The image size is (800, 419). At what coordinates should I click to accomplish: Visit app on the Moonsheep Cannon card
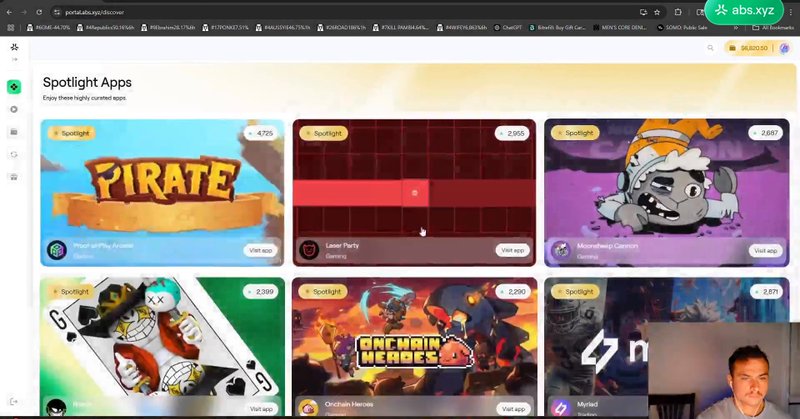(x=765, y=251)
